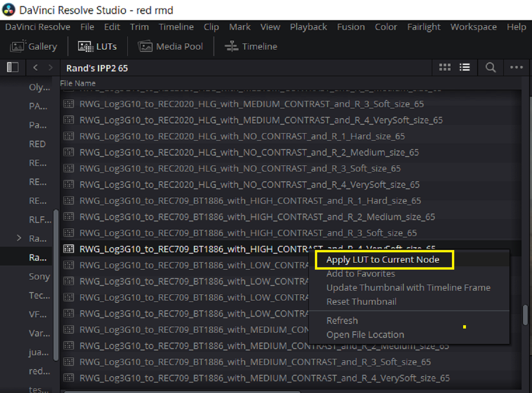Open the LUT search magnifier
The height and width of the screenshot is (393, 532).
(490, 67)
